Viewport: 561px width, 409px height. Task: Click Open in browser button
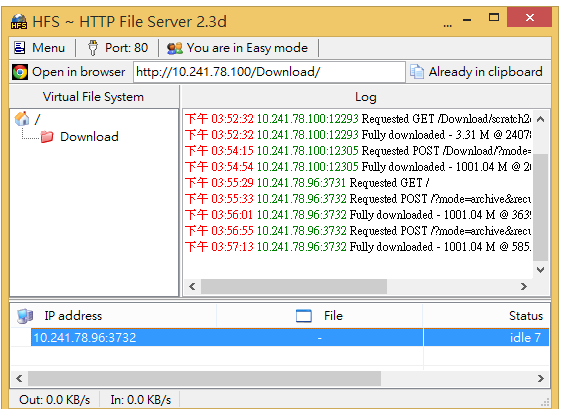pos(69,72)
